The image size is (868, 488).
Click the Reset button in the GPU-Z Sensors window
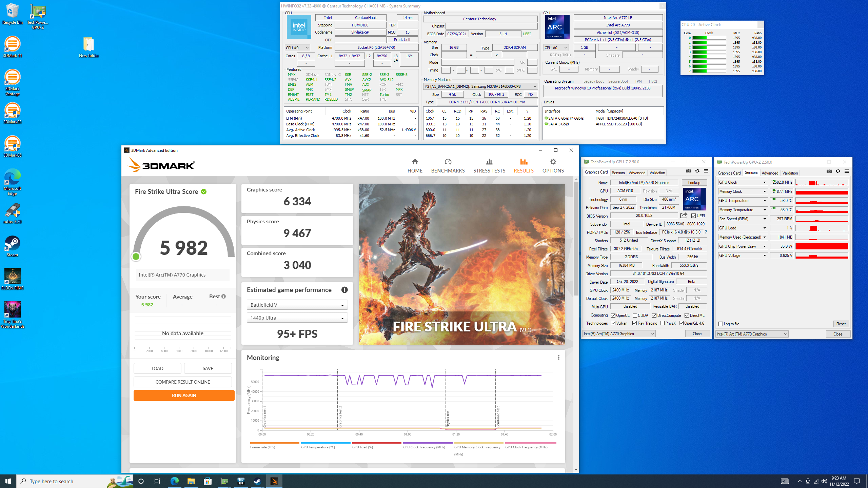[x=841, y=324]
